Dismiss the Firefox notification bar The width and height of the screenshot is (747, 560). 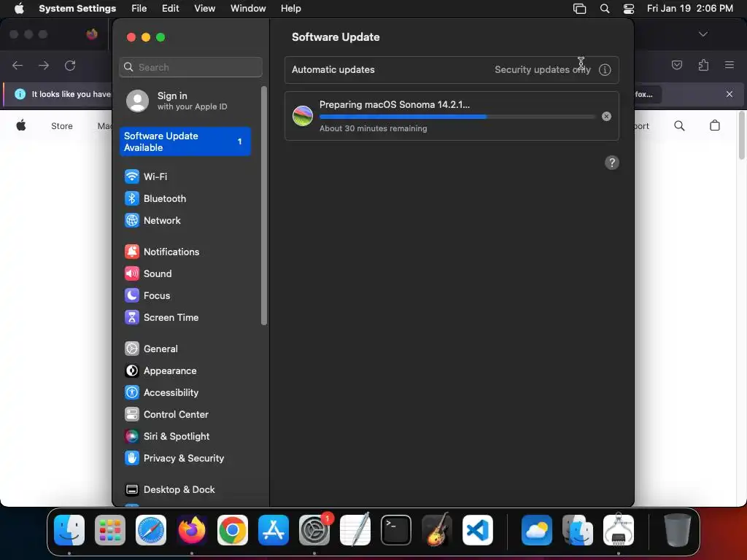(x=729, y=94)
